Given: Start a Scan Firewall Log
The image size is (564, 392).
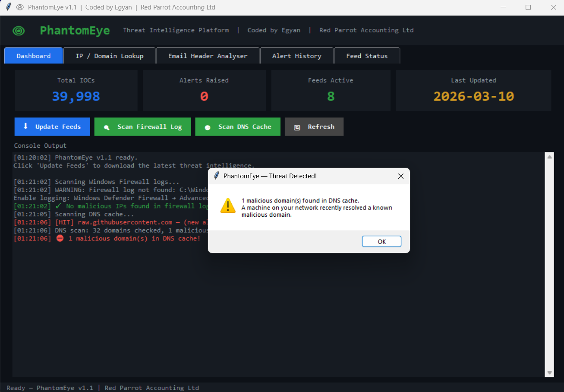Looking at the screenshot, I should [x=143, y=127].
